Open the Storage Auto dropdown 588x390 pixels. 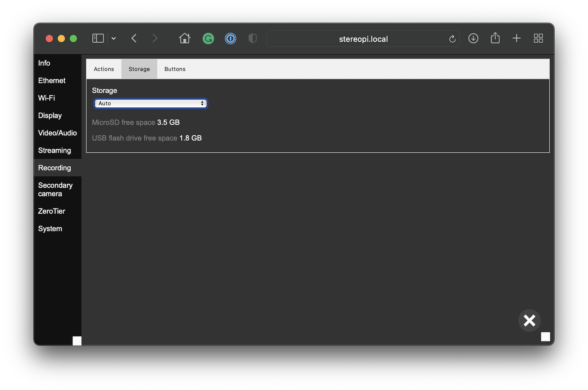[x=150, y=103]
